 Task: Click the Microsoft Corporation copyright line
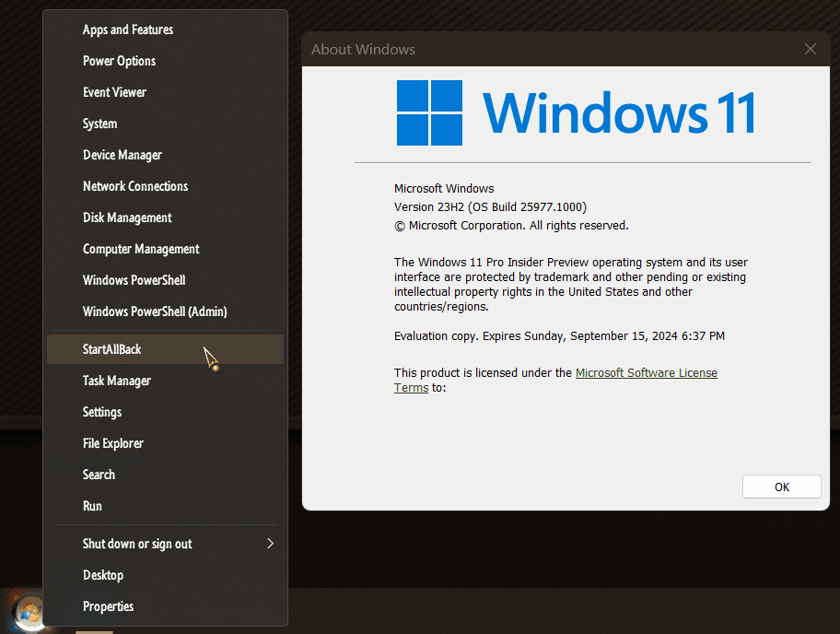coord(511,226)
